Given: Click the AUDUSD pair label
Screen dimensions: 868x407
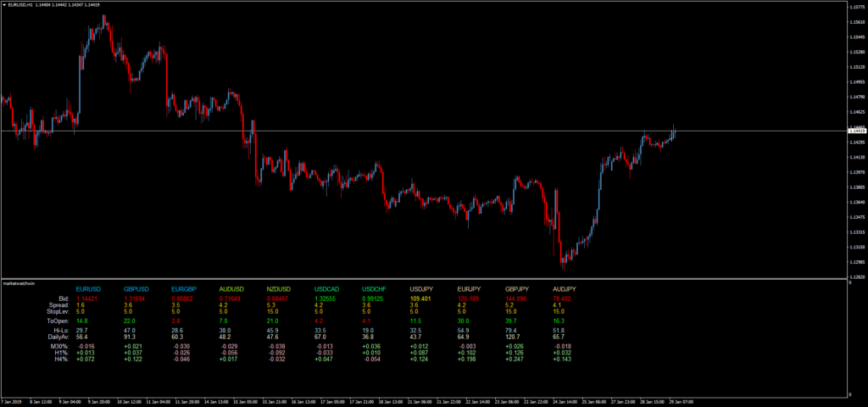Looking at the screenshot, I should (231, 289).
